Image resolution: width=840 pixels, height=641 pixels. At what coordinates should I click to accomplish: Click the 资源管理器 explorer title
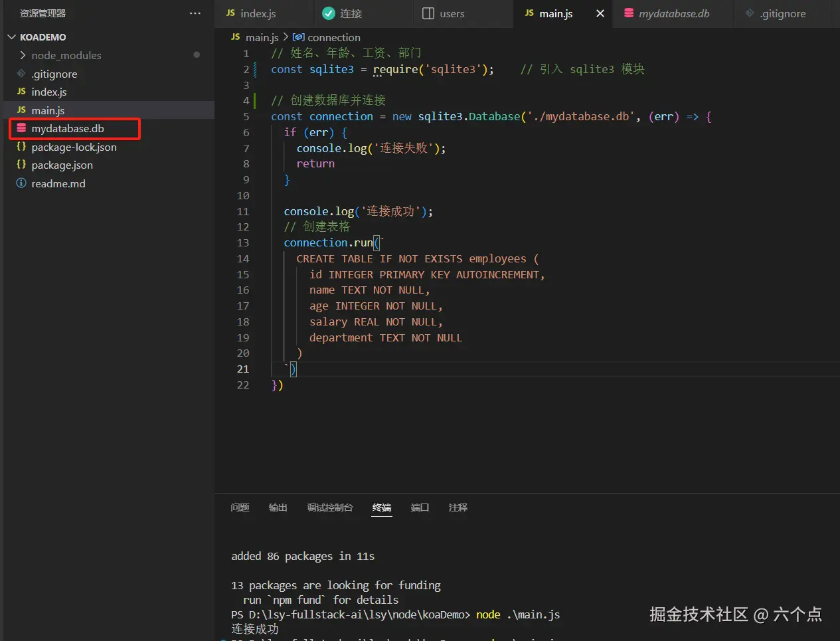(x=42, y=13)
